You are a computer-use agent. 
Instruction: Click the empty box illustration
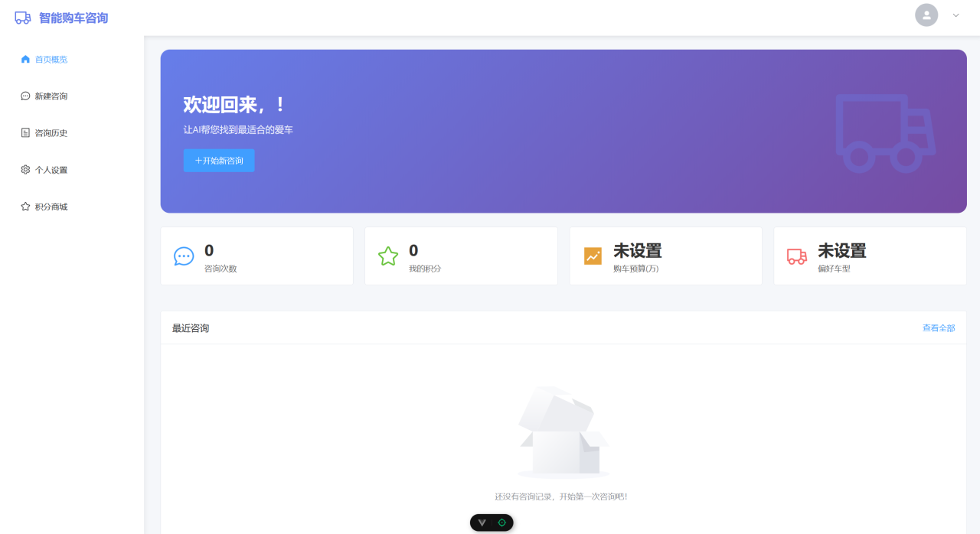[x=563, y=432]
